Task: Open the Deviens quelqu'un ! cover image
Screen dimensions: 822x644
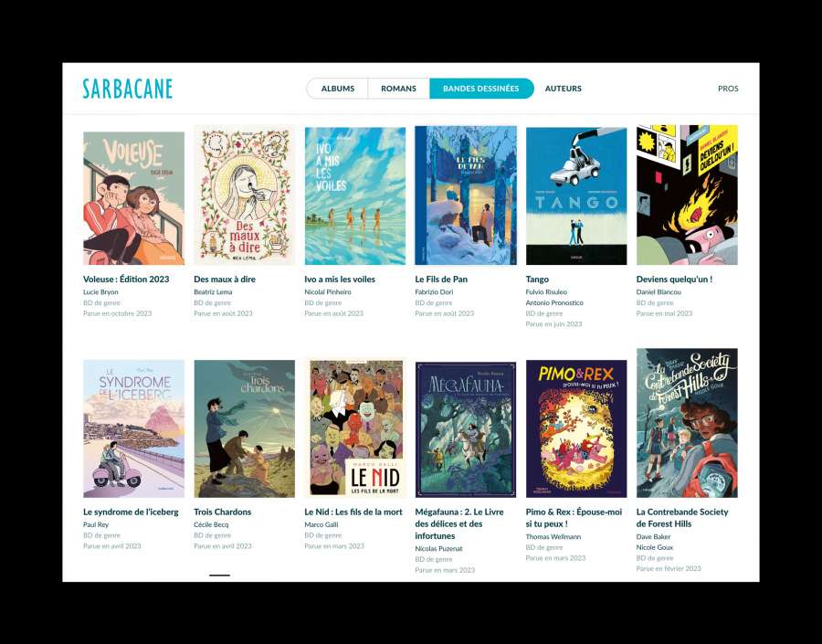Action: click(687, 195)
